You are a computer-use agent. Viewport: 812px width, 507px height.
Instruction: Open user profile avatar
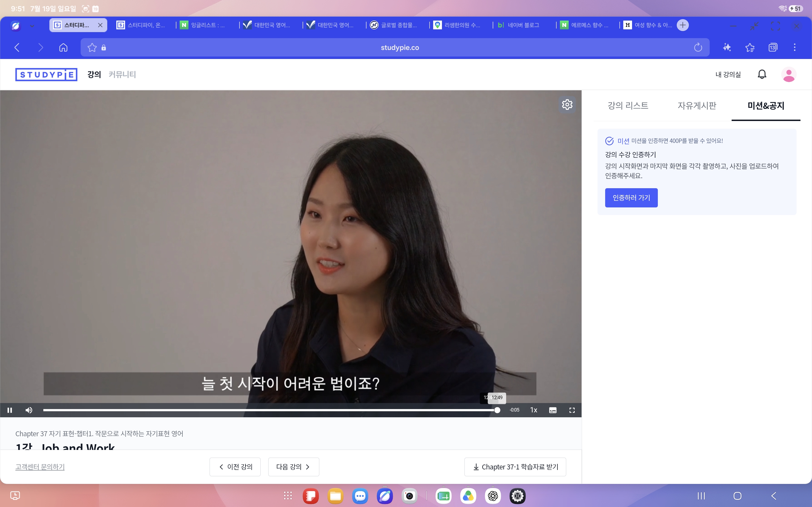pyautogui.click(x=788, y=74)
